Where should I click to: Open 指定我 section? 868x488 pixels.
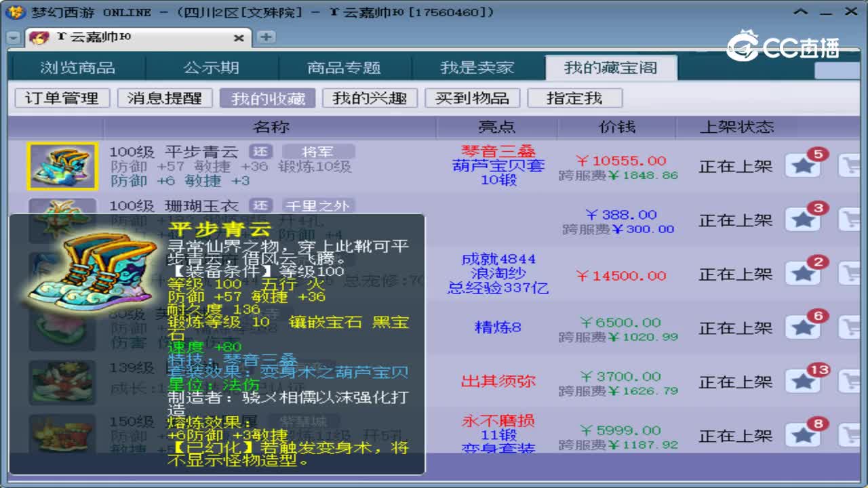click(574, 98)
